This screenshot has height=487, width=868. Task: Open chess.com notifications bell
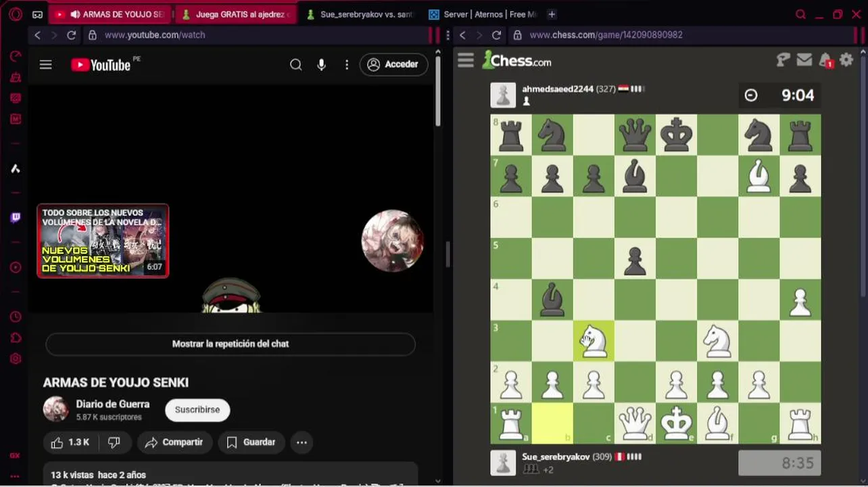click(x=825, y=61)
